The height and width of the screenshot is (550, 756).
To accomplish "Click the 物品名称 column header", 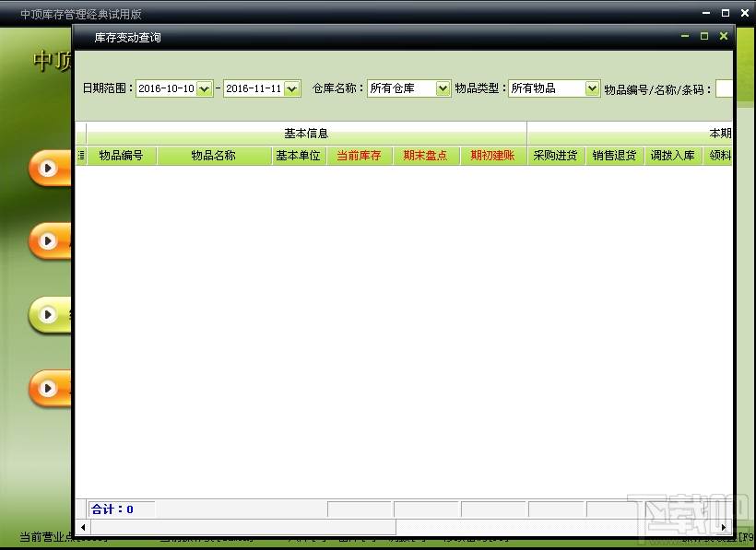I will coord(214,155).
